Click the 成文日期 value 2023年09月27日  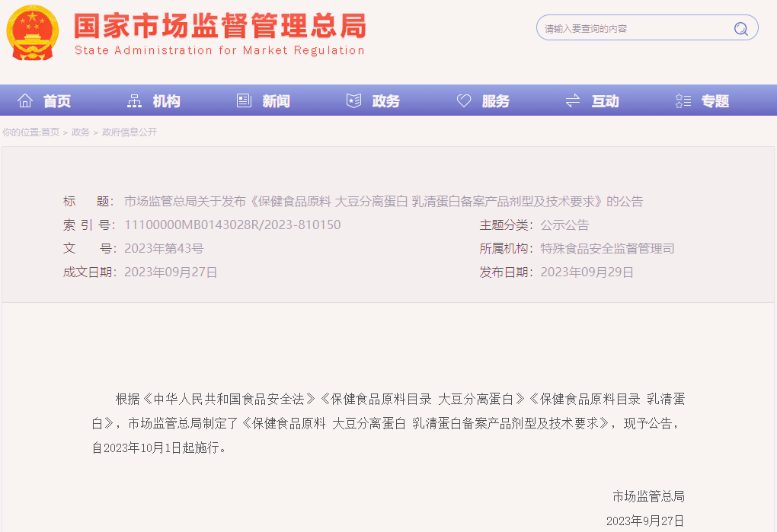click(171, 272)
